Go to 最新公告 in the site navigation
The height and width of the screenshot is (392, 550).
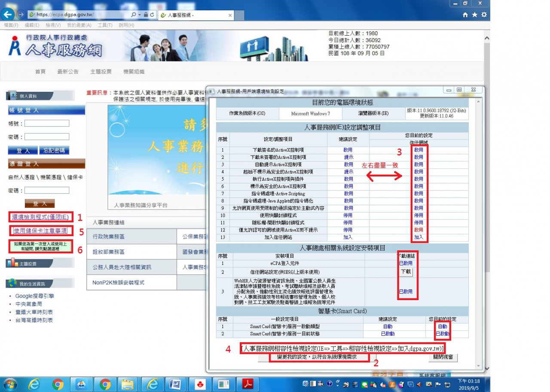pos(68,72)
